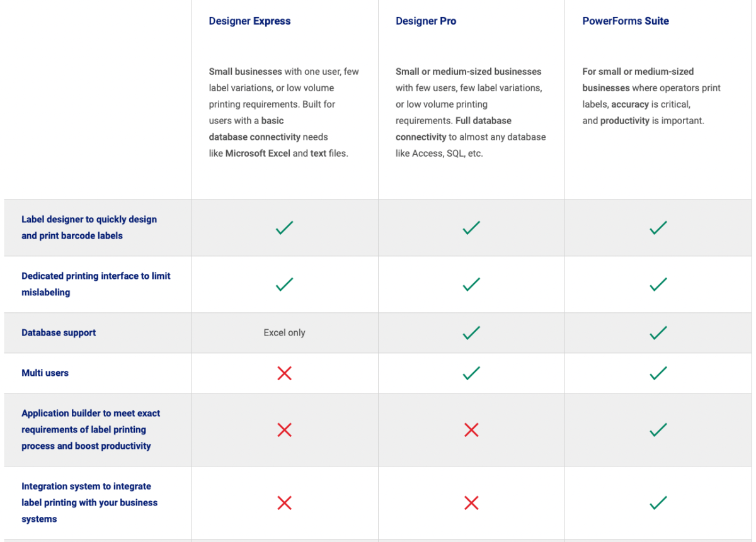
Task: Select the PowerForms Suite heading
Action: [x=626, y=21]
